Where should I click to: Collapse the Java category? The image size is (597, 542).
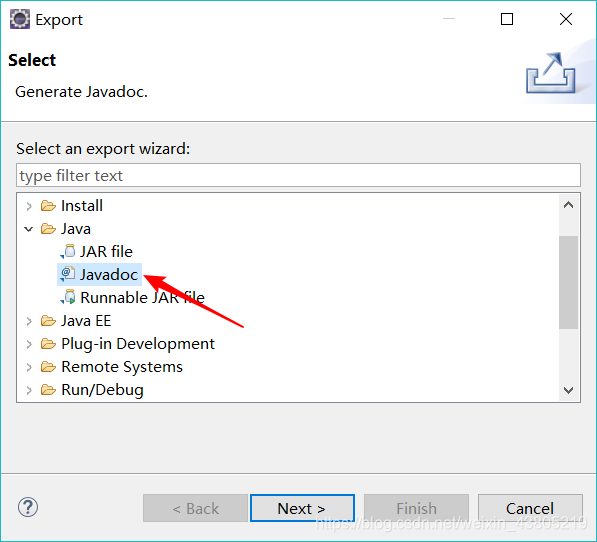[x=29, y=229]
